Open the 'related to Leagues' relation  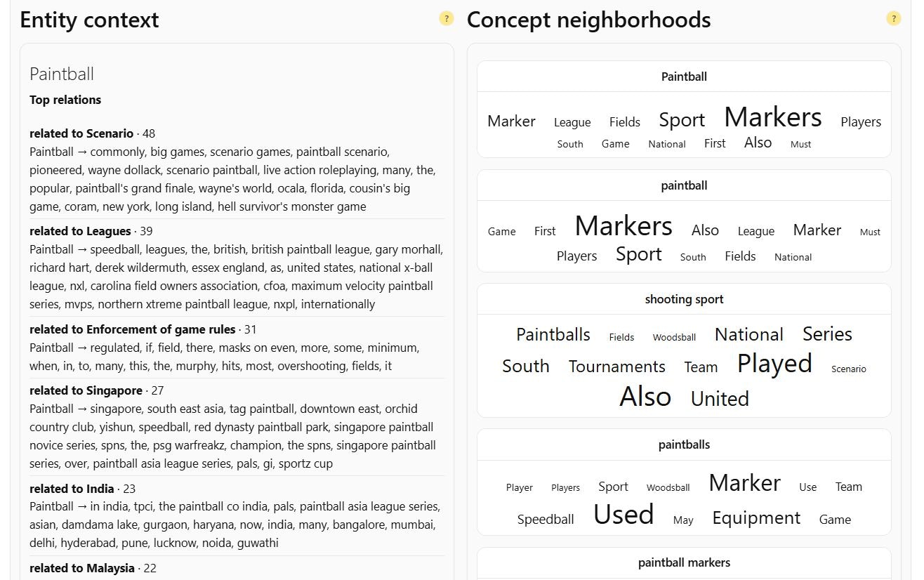click(x=80, y=231)
